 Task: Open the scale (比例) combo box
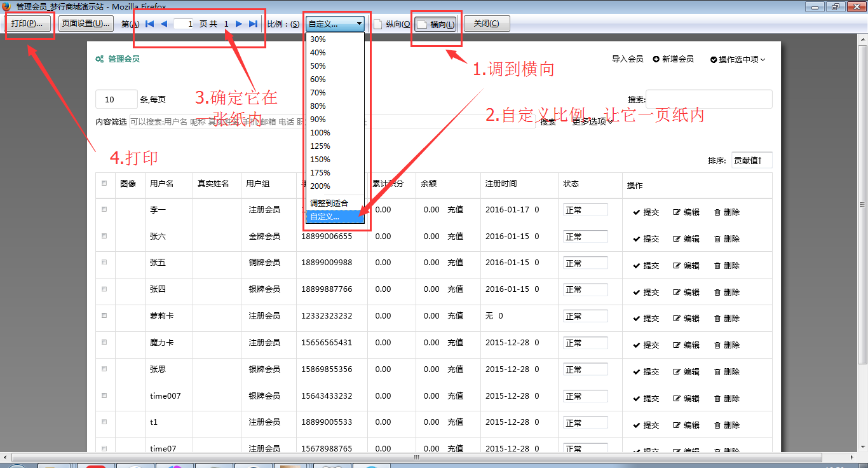pos(334,24)
